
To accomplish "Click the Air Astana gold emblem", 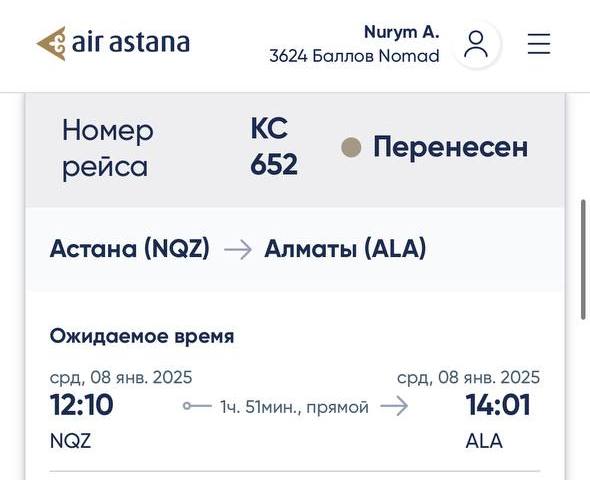I will point(51,43).
